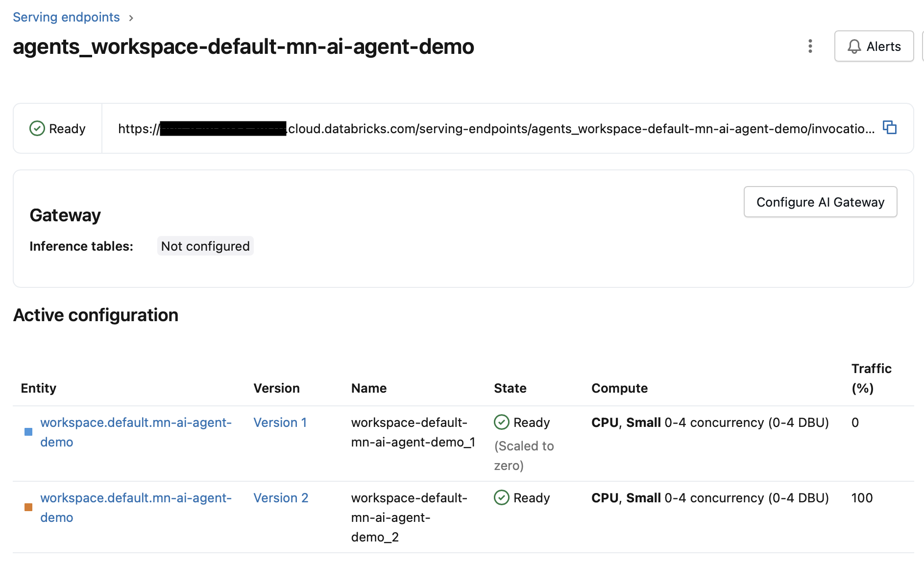The height and width of the screenshot is (564, 924).
Task: Go back to Serving endpoints
Action: 66,17
